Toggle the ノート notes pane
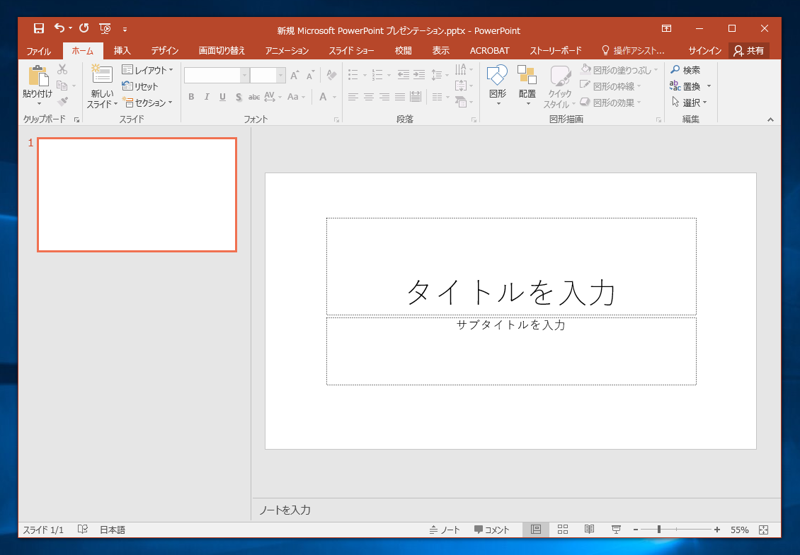The width and height of the screenshot is (800, 555). [x=445, y=530]
